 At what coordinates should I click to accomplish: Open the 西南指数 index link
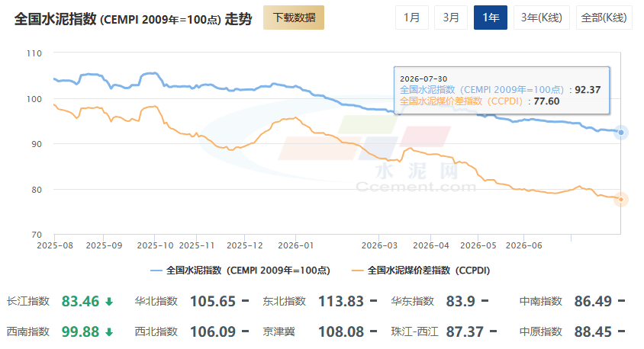coord(28,331)
